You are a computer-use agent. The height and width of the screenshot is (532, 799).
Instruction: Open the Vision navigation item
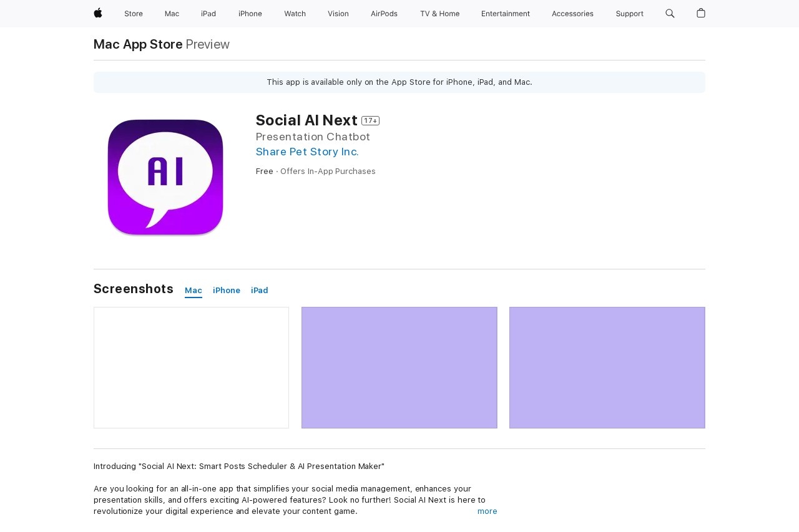point(338,14)
